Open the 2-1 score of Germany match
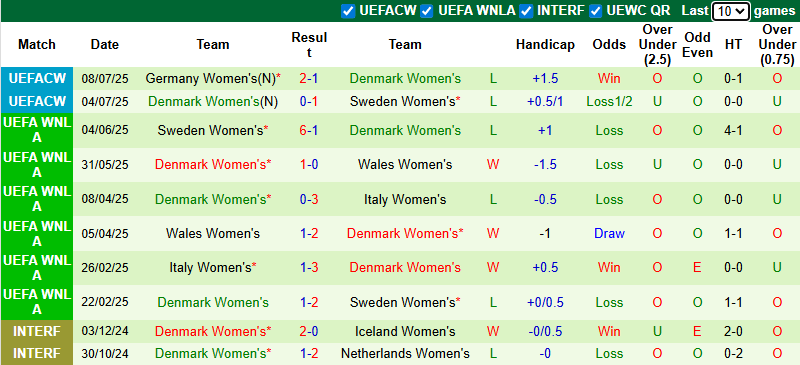Image resolution: width=800 pixels, height=365 pixels. coord(309,79)
